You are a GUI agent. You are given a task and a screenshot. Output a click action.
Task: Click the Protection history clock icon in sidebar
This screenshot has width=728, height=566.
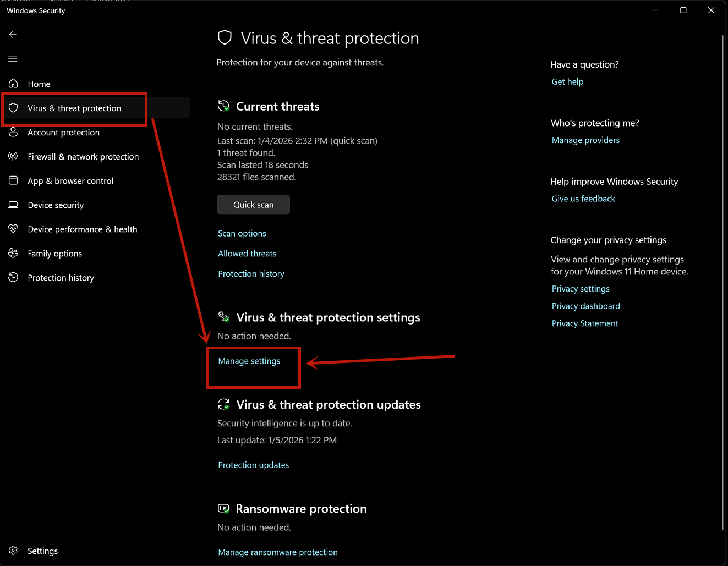(13, 277)
